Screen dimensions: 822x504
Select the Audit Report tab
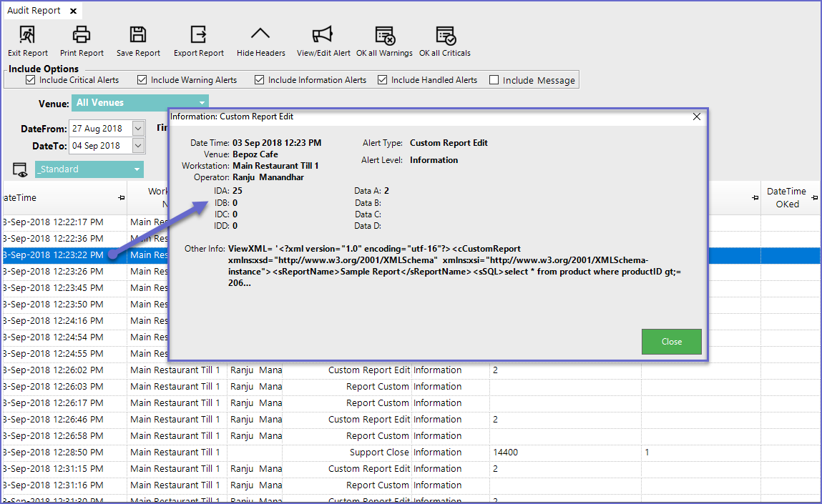point(33,11)
